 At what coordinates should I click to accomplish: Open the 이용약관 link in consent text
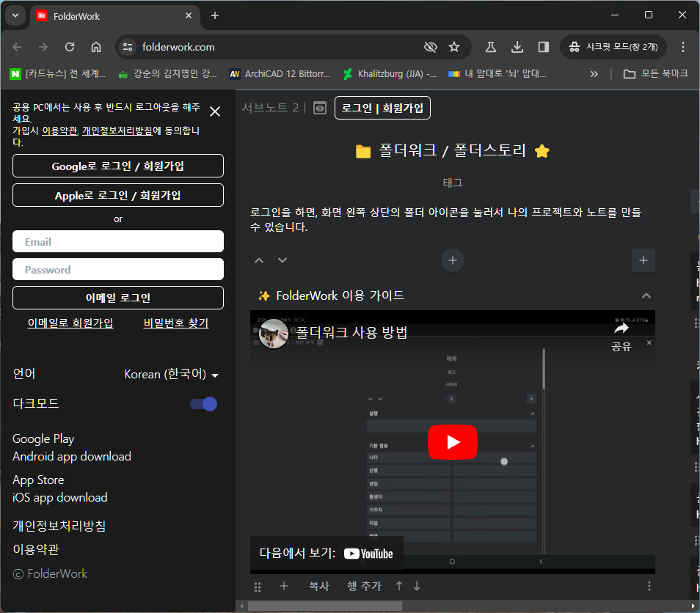coord(60,131)
